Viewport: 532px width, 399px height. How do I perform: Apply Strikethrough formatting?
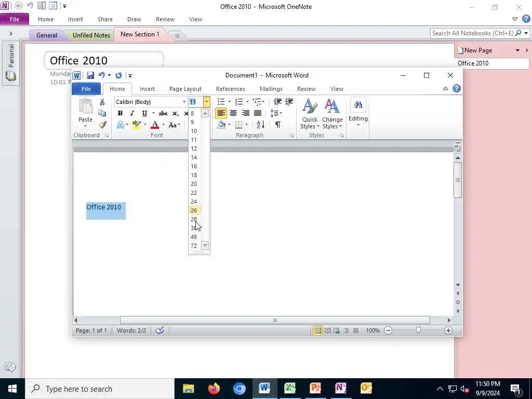[163, 113]
